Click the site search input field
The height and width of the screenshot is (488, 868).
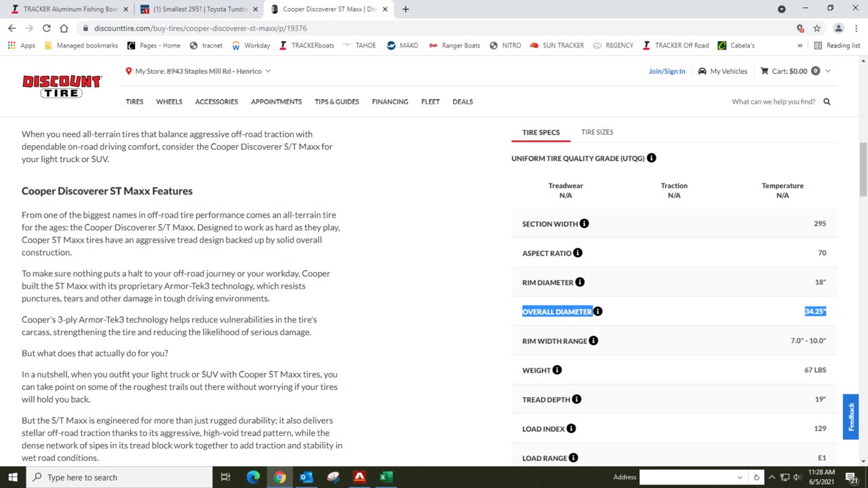pos(774,102)
